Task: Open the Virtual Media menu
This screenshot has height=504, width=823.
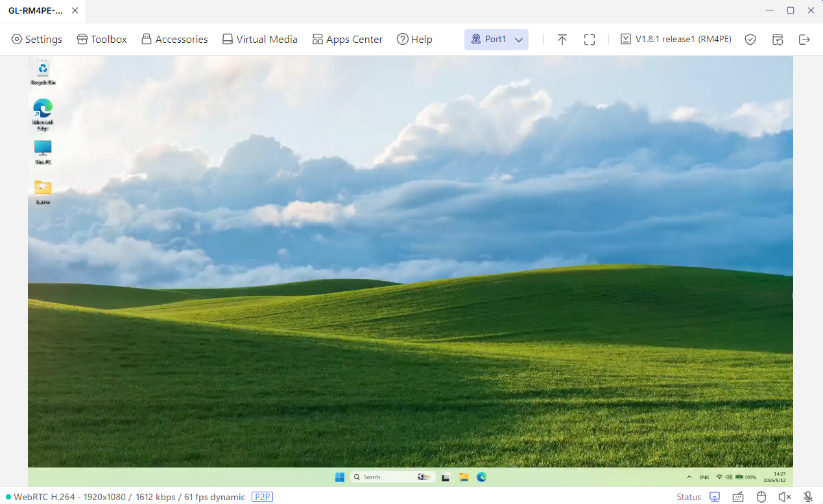Action: pyautogui.click(x=259, y=40)
